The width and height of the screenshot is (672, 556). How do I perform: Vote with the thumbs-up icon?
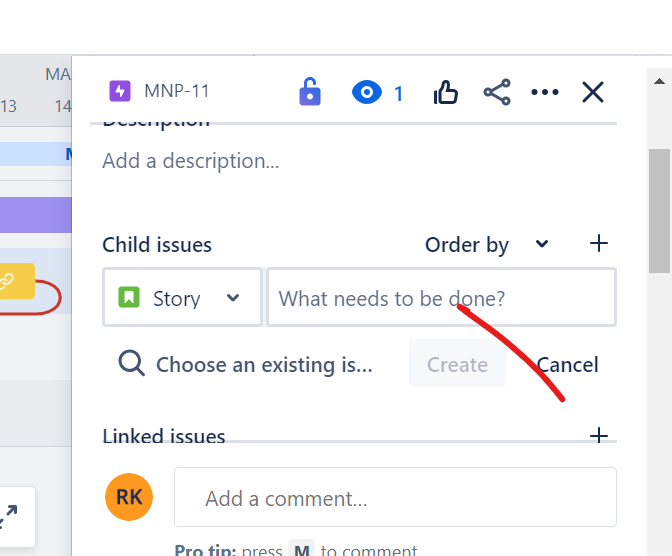(x=446, y=92)
